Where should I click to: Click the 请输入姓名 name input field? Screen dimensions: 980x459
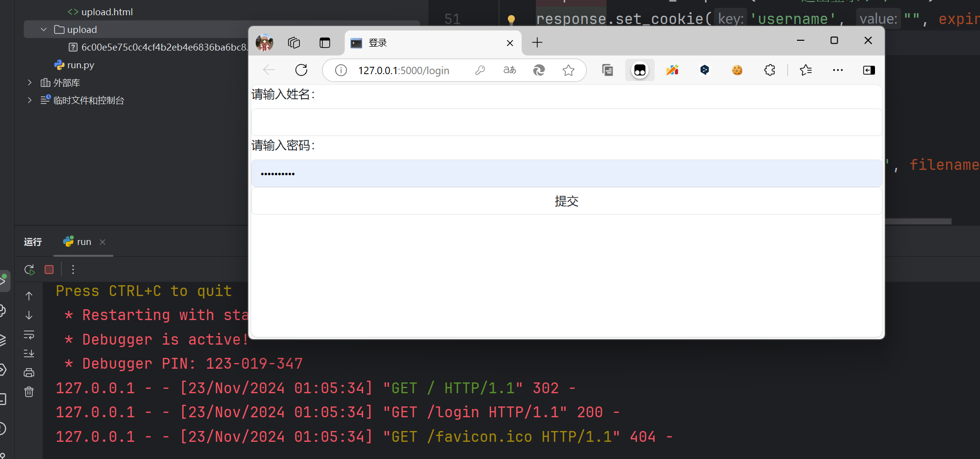tap(566, 122)
